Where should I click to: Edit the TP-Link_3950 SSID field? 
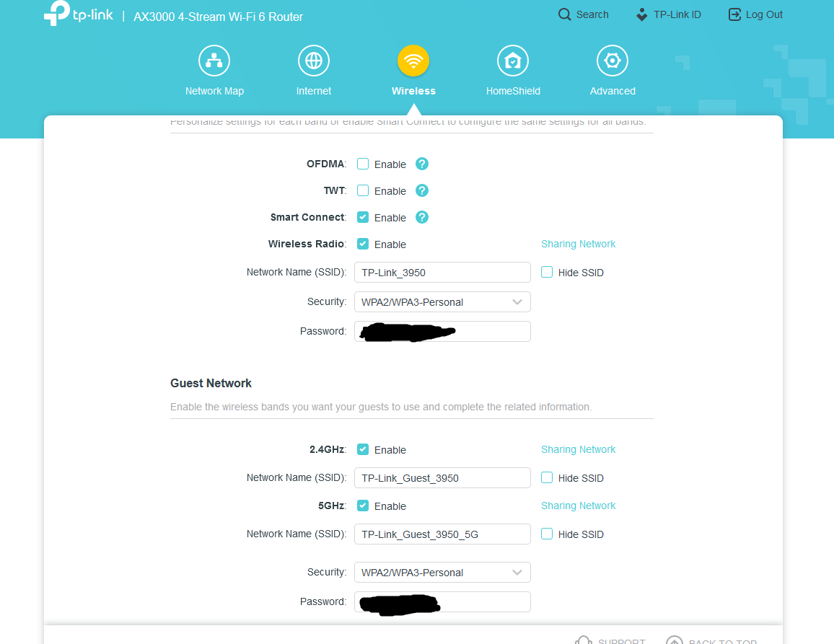[442, 273]
